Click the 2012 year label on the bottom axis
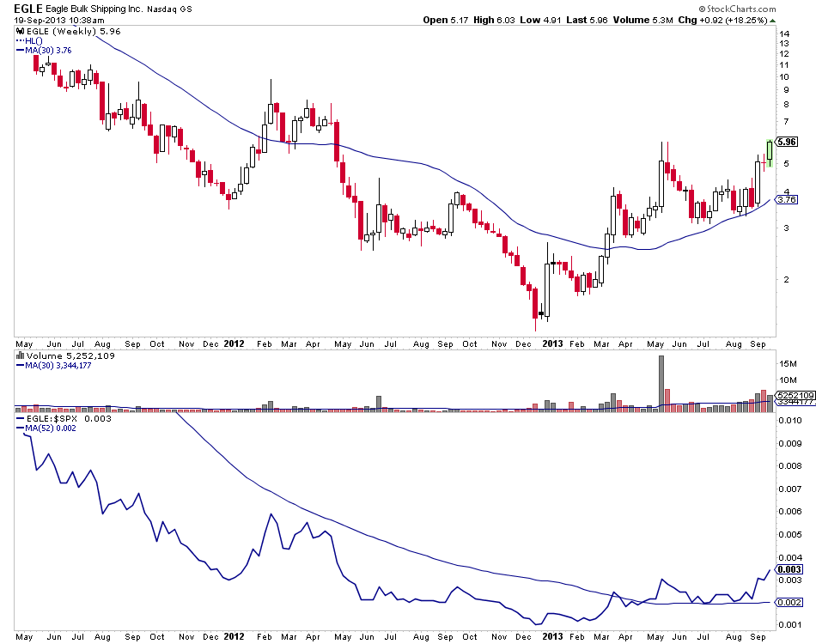This screenshot has height=644, width=816. pyautogui.click(x=234, y=637)
